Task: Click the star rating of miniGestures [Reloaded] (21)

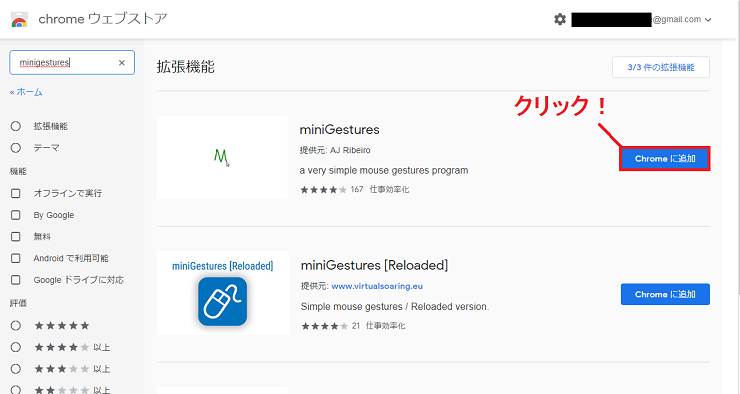Action: click(325, 326)
